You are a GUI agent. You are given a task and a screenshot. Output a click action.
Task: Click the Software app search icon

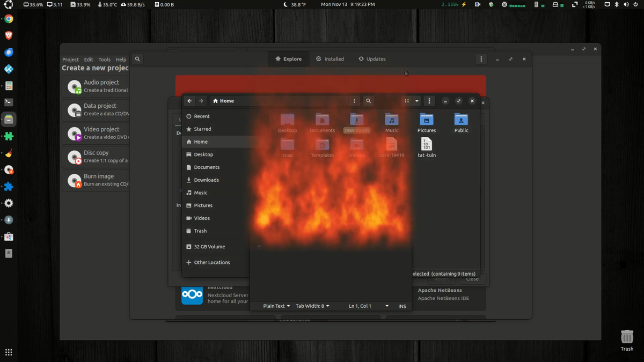(137, 59)
